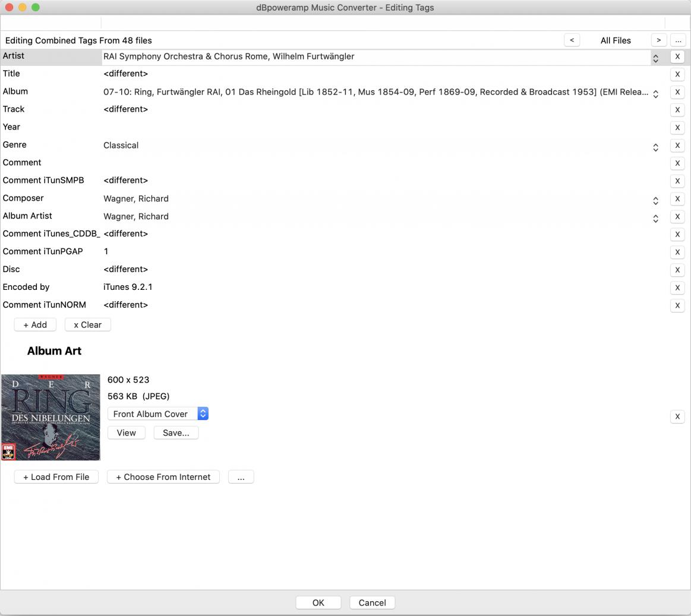Go to next file with right arrow

658,40
